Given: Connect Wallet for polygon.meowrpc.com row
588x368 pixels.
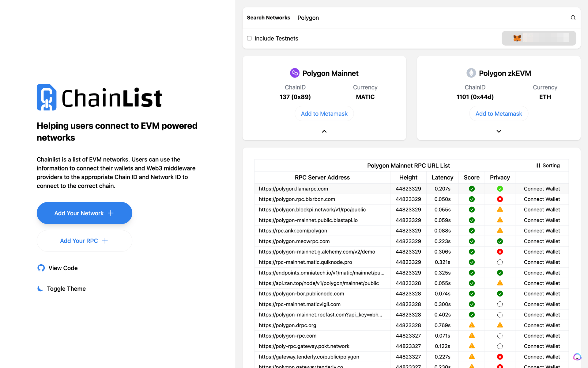Looking at the screenshot, I should pyautogui.click(x=542, y=241).
